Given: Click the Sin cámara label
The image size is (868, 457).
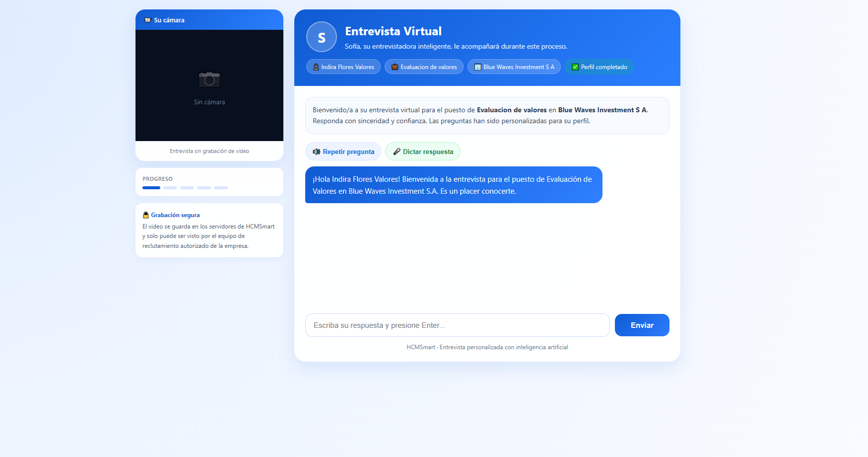Looking at the screenshot, I should [x=209, y=102].
